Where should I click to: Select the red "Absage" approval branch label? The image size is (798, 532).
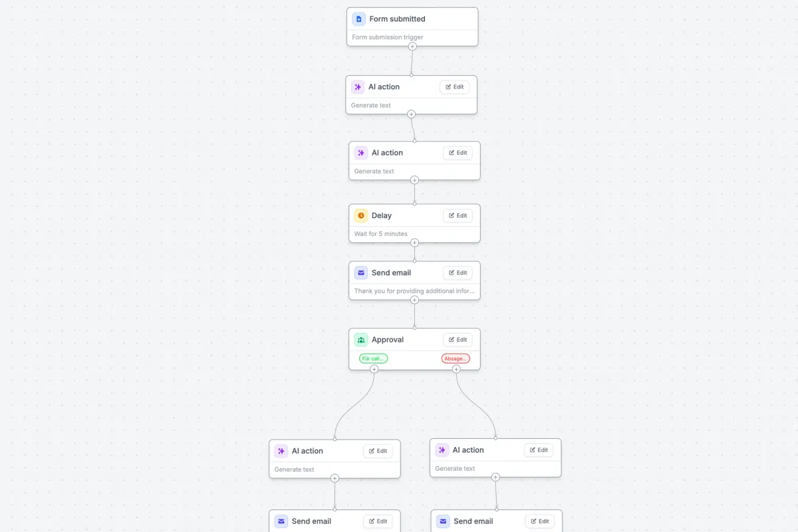(x=456, y=358)
